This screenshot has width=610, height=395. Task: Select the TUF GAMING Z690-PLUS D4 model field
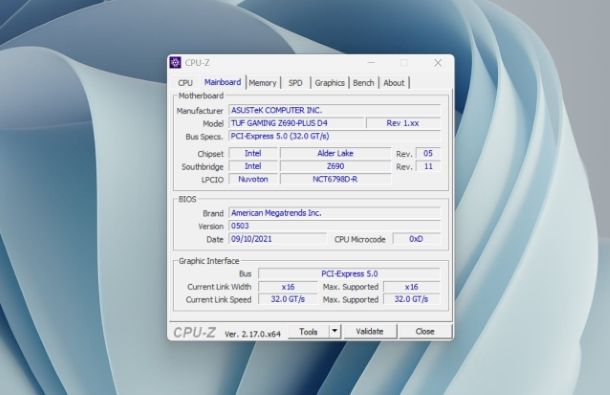coord(296,123)
